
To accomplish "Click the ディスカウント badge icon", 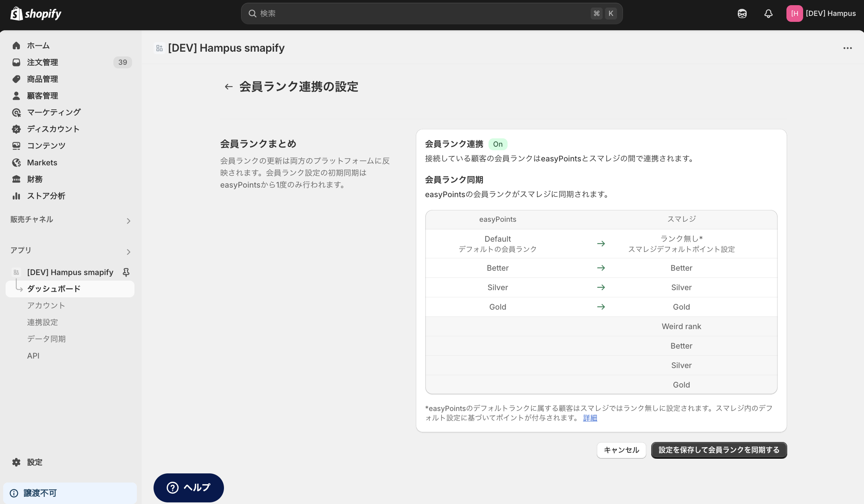I will (x=16, y=129).
